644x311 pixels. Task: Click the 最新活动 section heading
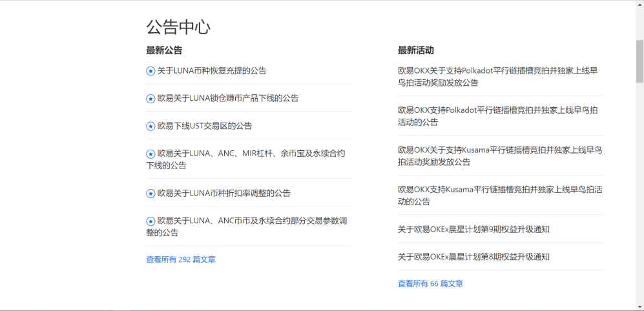coord(415,50)
